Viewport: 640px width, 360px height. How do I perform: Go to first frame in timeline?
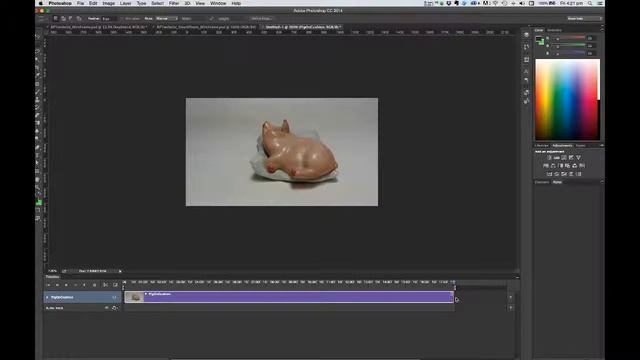[48, 285]
